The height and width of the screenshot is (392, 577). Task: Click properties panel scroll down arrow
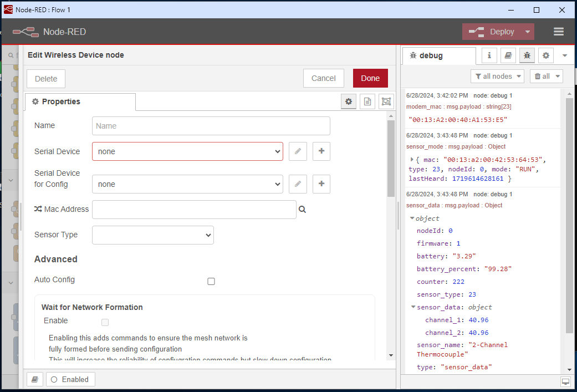coord(391,355)
